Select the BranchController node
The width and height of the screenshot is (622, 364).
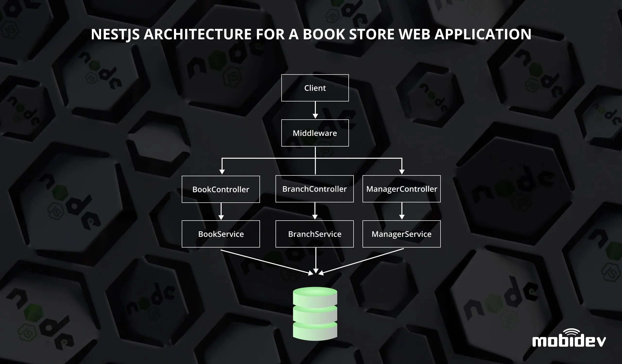tap(314, 189)
